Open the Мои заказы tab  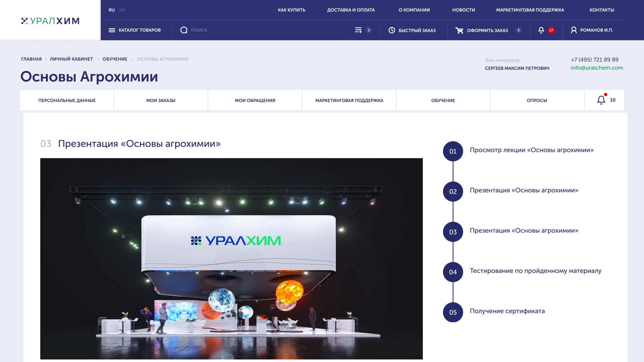click(x=161, y=100)
